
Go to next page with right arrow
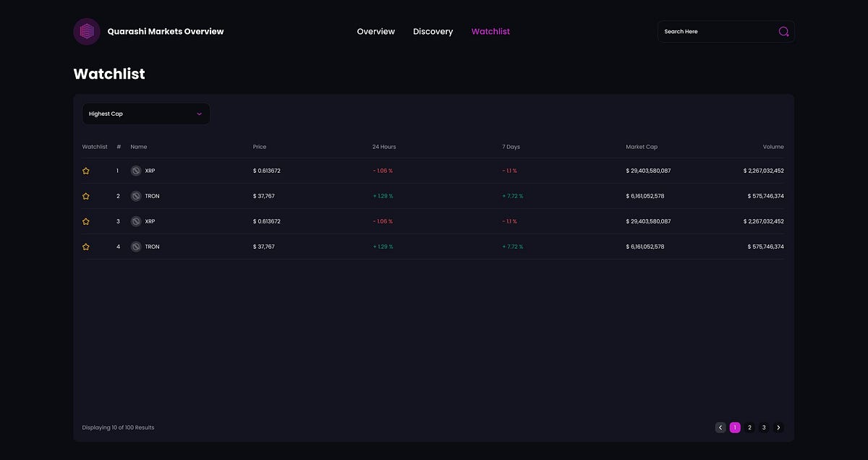click(778, 427)
